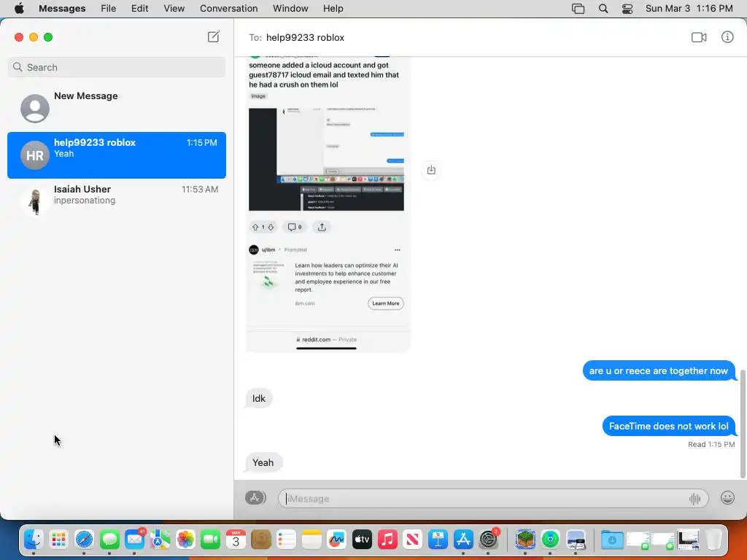Click the compose new message icon
Screen dimensions: 747x560
pyautogui.click(x=214, y=36)
